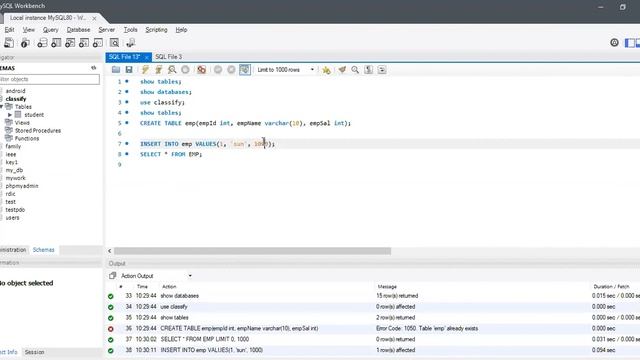Open the find panel magnifier icon
The width and height of the screenshot is (640, 360).
(355, 70)
